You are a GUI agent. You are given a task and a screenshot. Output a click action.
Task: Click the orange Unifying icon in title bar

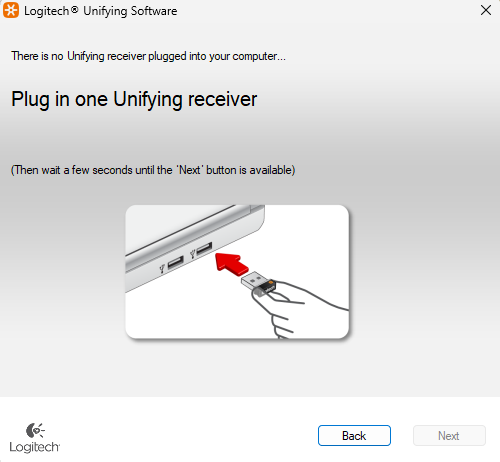(11, 10)
